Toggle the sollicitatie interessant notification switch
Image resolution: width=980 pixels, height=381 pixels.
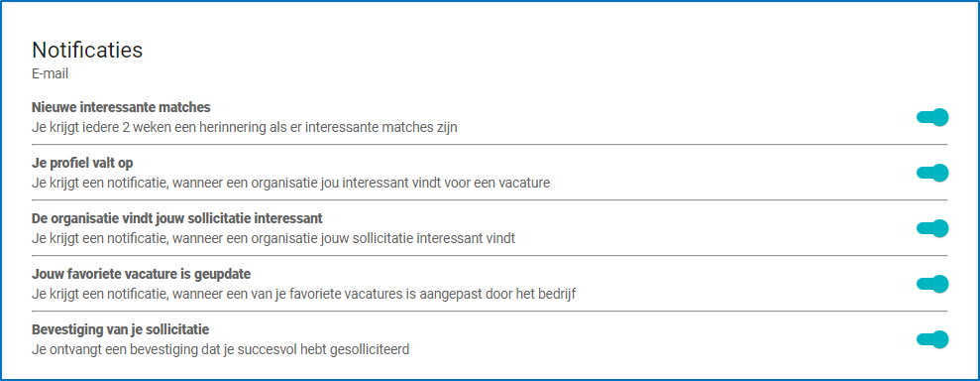coord(932,228)
